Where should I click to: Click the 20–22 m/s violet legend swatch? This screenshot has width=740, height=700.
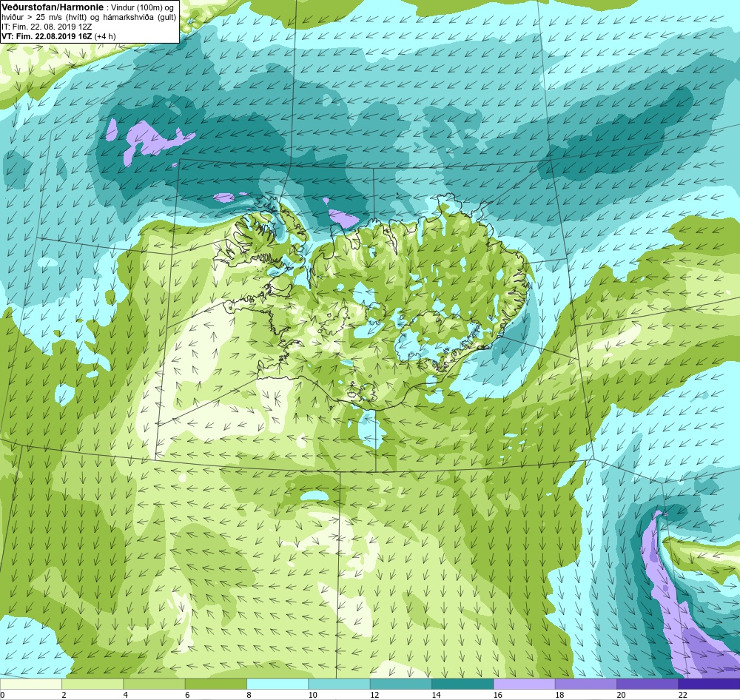click(x=647, y=684)
